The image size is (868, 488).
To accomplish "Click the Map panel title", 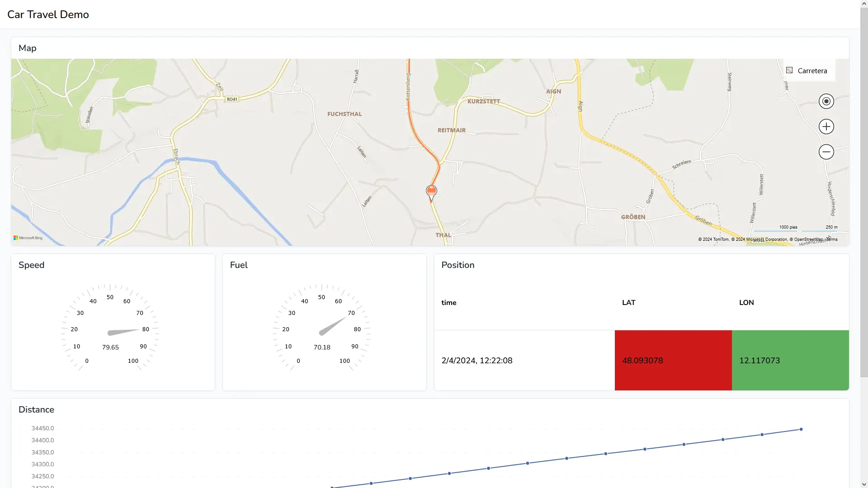I will pos(28,48).
